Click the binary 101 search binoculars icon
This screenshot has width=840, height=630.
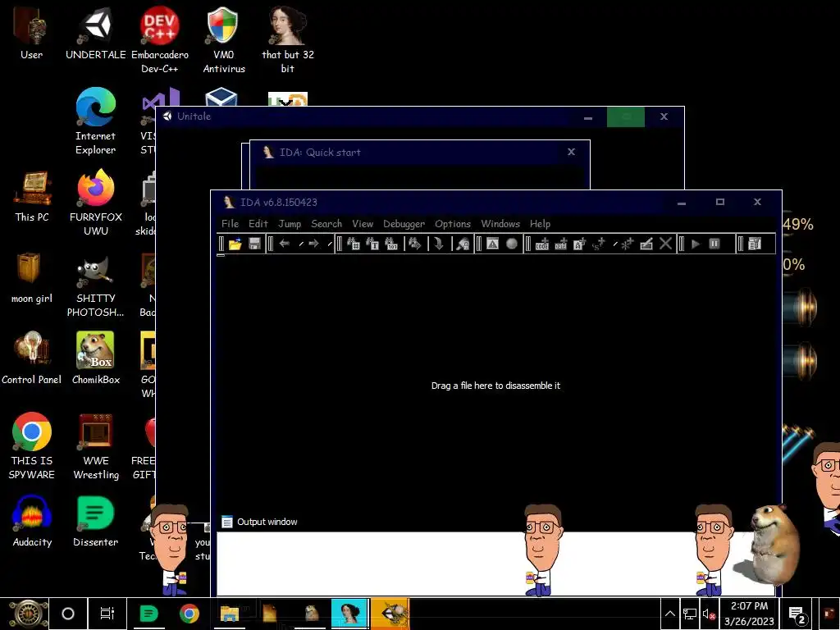391,244
